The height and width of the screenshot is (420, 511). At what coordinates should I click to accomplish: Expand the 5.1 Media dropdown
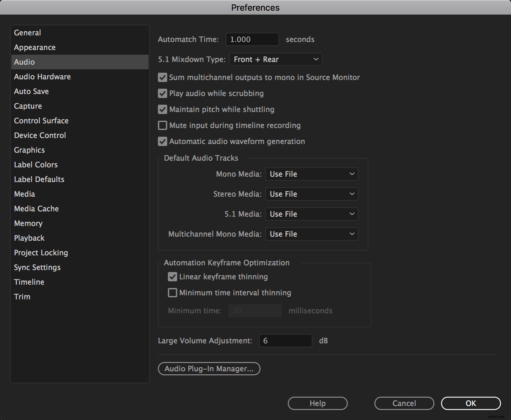(311, 214)
